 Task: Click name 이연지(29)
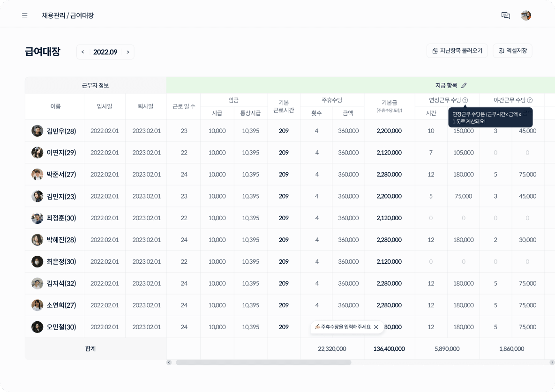pyautogui.click(x=61, y=153)
